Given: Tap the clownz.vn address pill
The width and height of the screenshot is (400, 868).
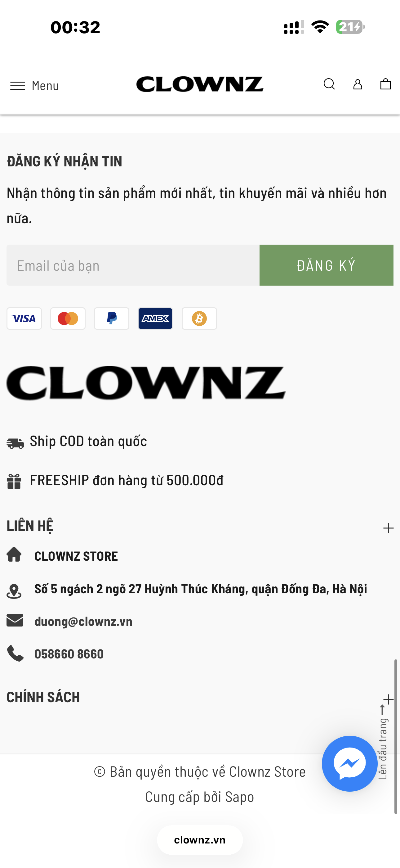Looking at the screenshot, I should click(200, 840).
